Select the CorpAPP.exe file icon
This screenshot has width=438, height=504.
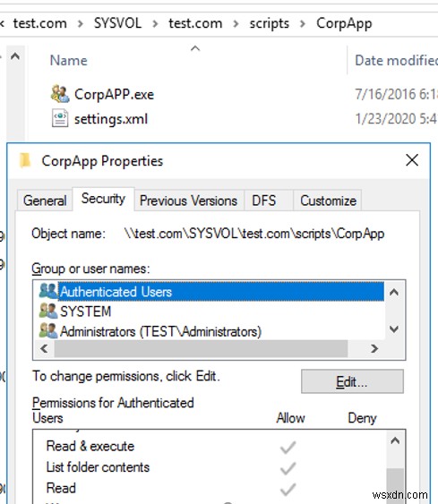pyautogui.click(x=60, y=94)
